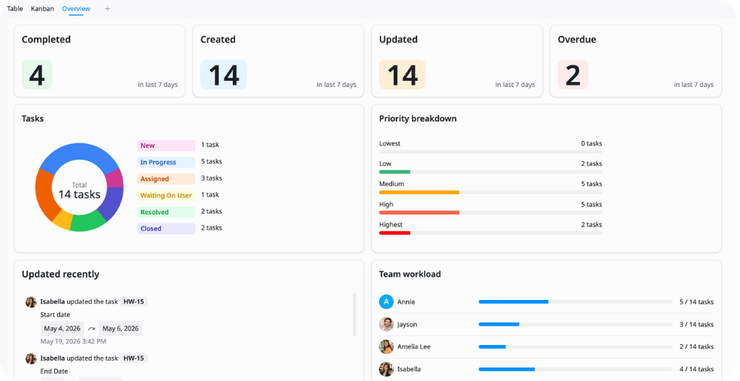Viewport: 740px width, 381px height.
Task: Click the End Date label
Action: (54, 372)
